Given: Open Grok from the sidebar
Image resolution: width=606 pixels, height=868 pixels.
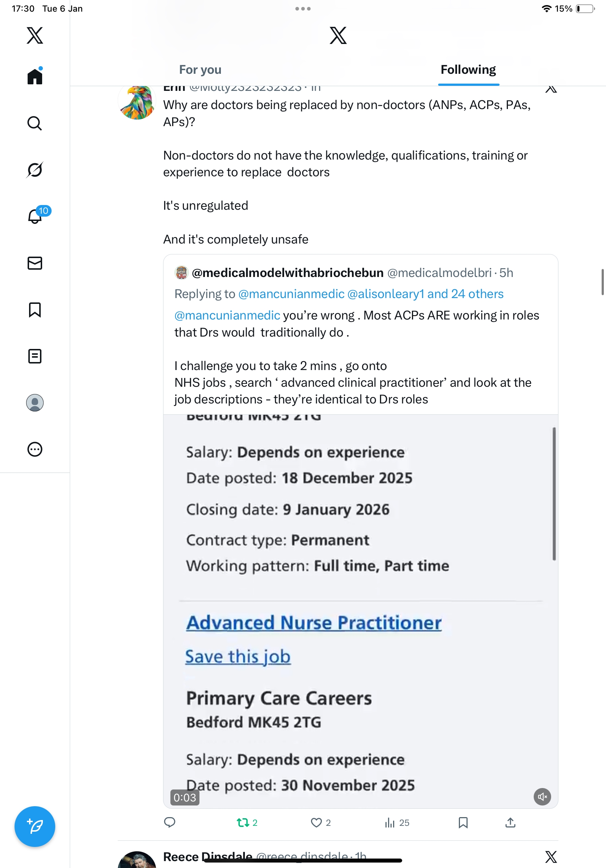Looking at the screenshot, I should pyautogui.click(x=35, y=170).
